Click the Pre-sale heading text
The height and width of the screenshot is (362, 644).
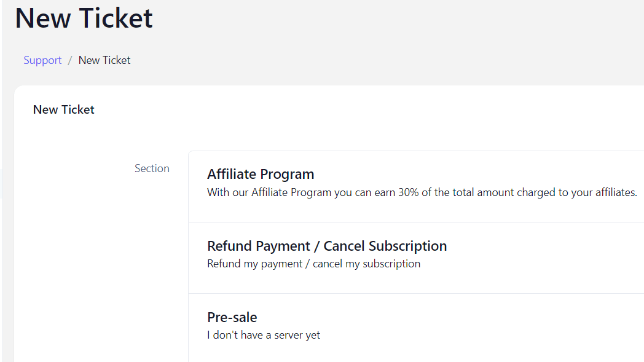pyautogui.click(x=232, y=317)
